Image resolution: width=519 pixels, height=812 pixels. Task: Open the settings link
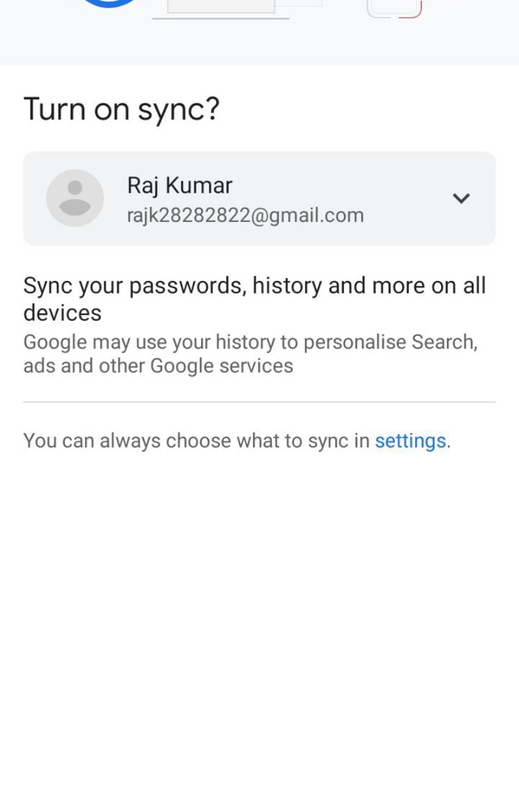point(411,441)
